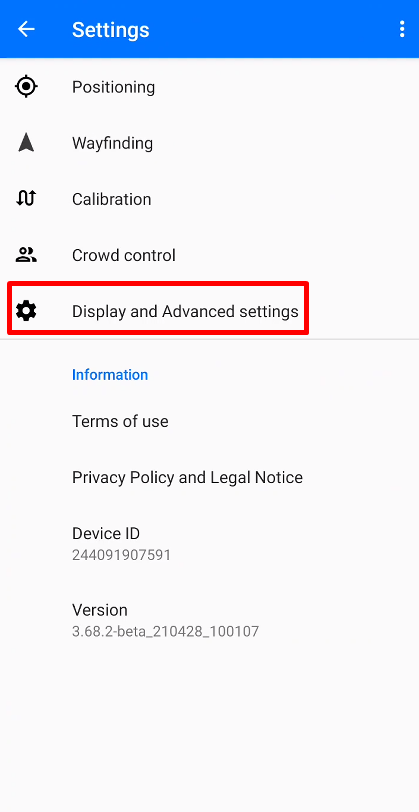Click the Calibration up-down arrows icon
The width and height of the screenshot is (419, 812).
[26, 198]
